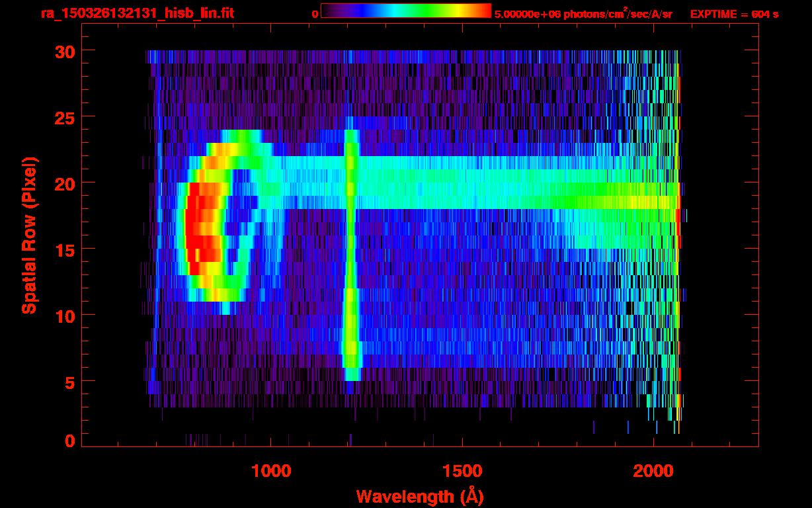The width and height of the screenshot is (812, 508).
Task: Click the 2000 tick label on wavelength axis
Action: click(653, 471)
